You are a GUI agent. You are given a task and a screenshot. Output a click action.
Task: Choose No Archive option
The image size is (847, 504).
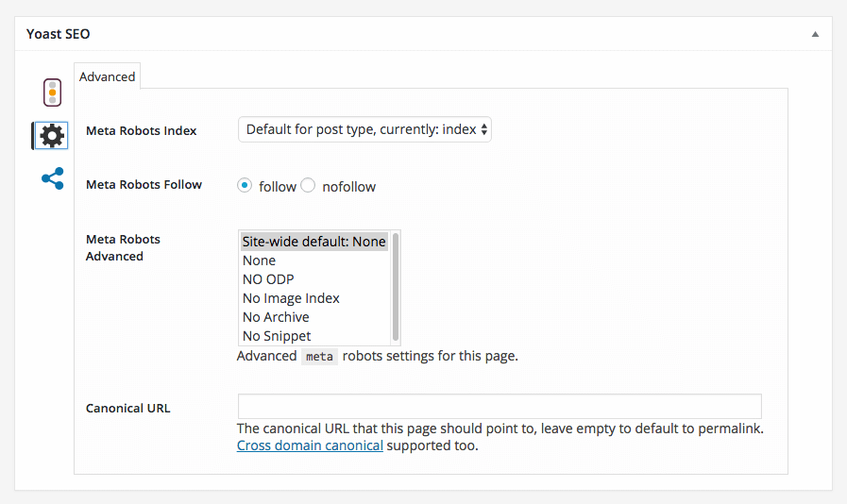[313, 317]
